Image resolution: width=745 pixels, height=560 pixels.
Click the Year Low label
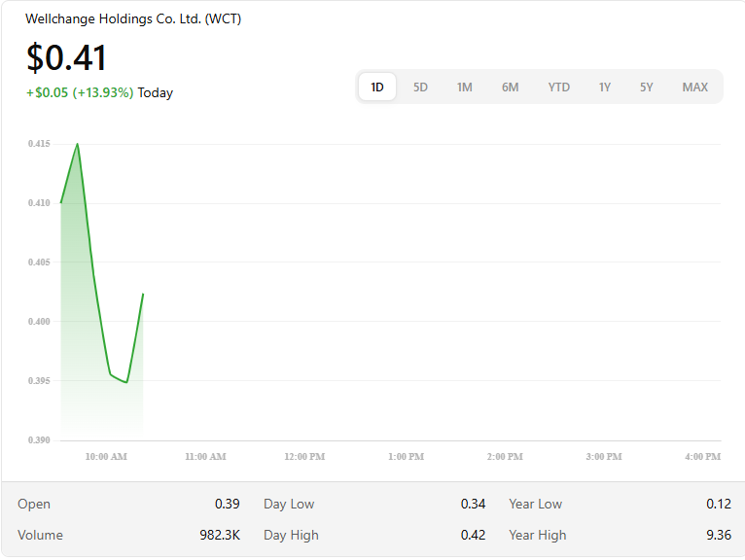[x=536, y=504]
